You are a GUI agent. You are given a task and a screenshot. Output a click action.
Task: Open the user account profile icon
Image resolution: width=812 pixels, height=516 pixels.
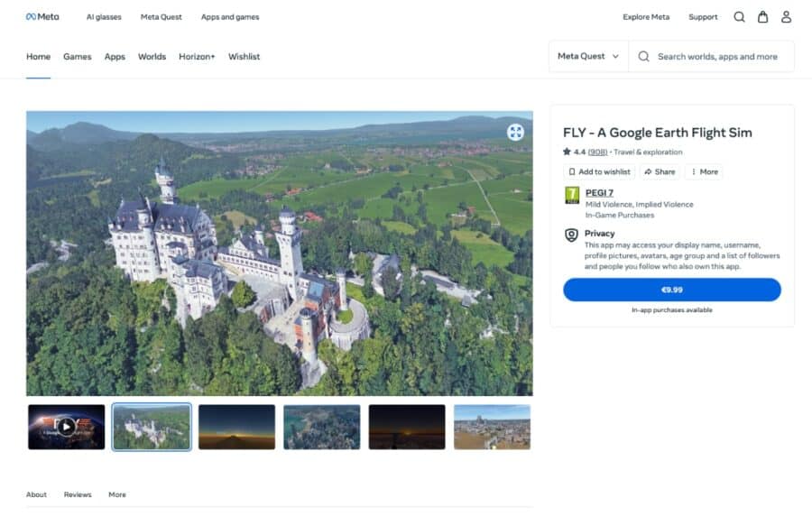(786, 17)
